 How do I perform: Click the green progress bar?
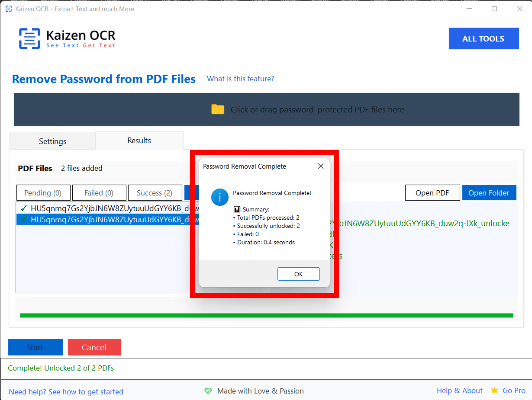point(266,315)
